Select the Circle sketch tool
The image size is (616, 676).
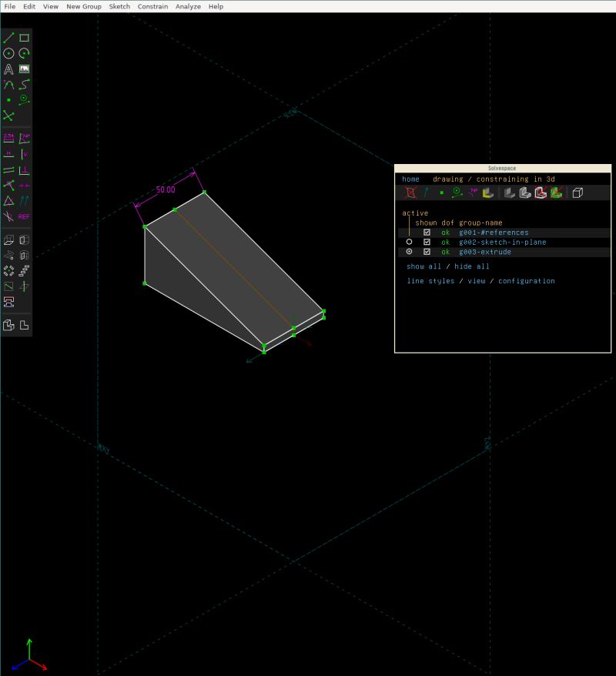8,53
